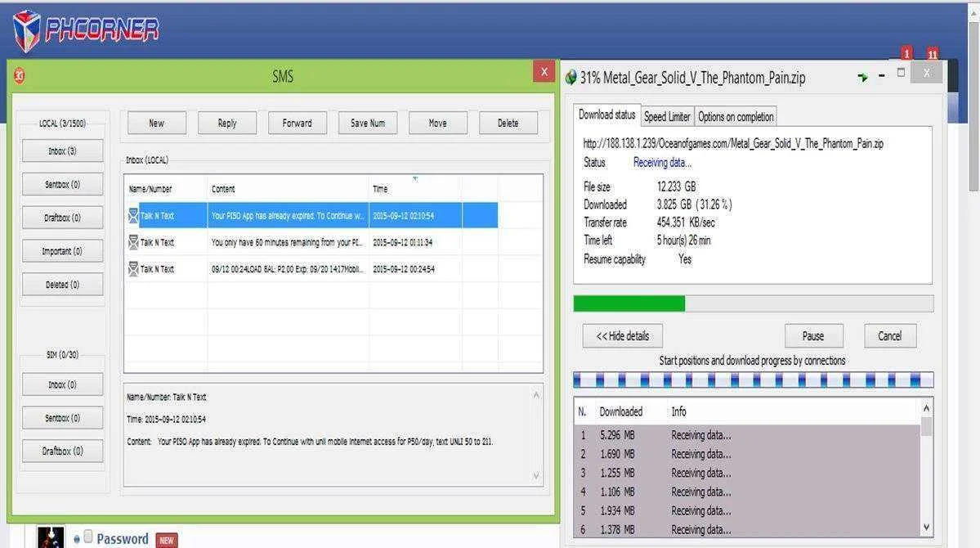The image size is (980, 548).
Task: Click the avatar thumbnail beside Password thread
Action: pyautogui.click(x=51, y=537)
